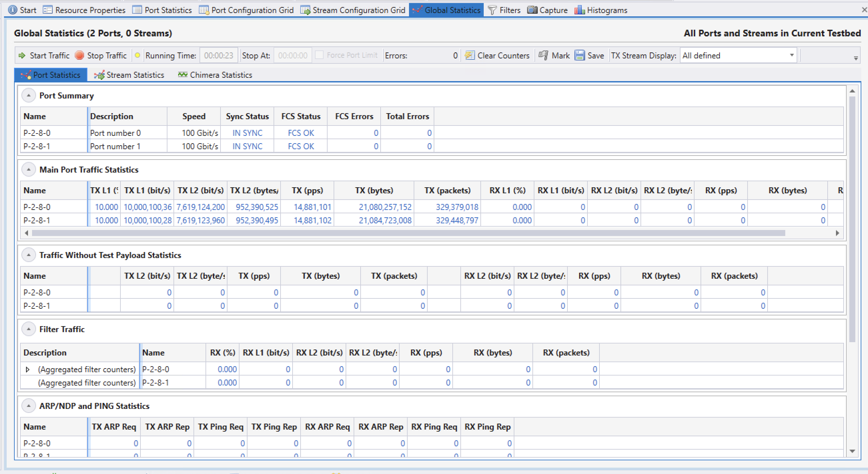868x474 pixels.
Task: Click the green Start Traffic arrow icon
Action: (x=22, y=56)
